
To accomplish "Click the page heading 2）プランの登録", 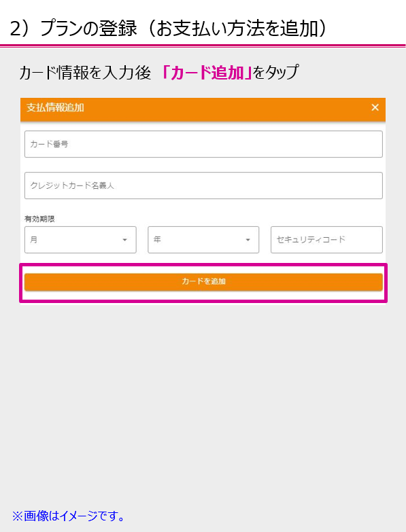I will pos(73,28).
